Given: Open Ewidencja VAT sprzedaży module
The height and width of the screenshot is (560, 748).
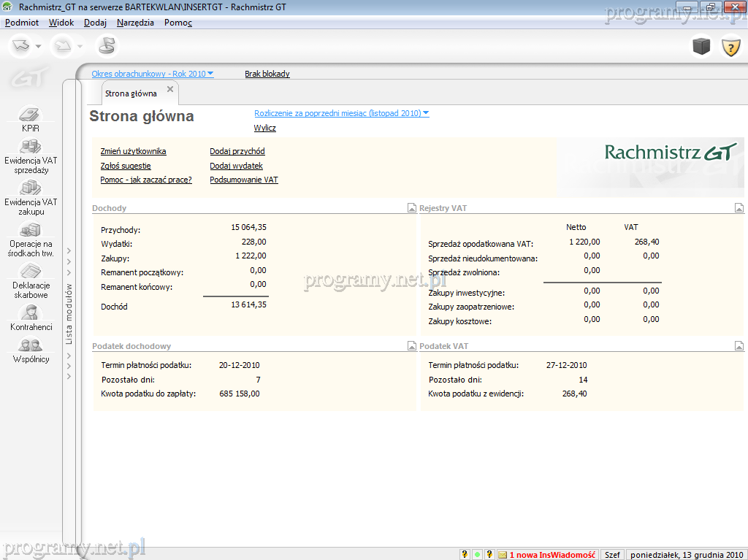Looking at the screenshot, I should point(31,155).
